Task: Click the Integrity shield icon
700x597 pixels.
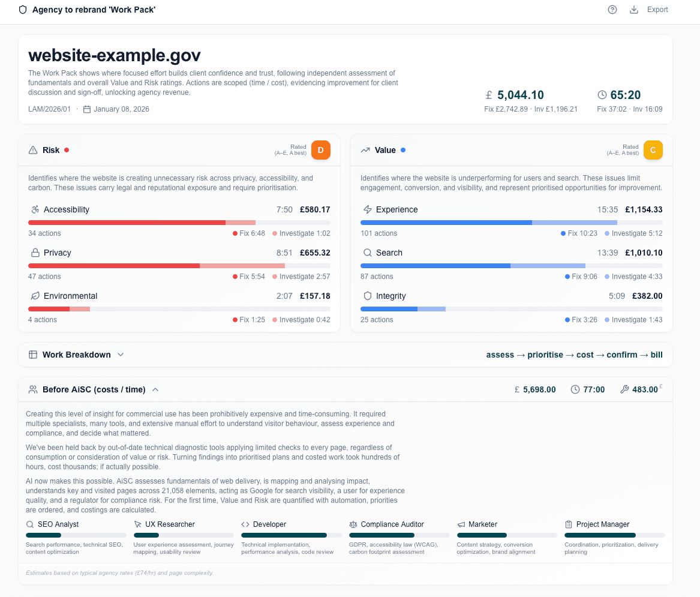Action: (368, 296)
